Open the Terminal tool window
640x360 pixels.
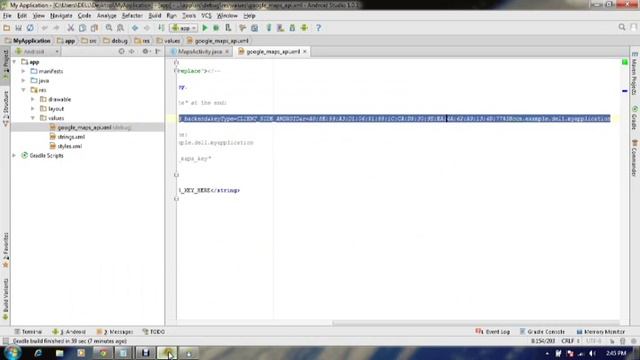point(28,332)
